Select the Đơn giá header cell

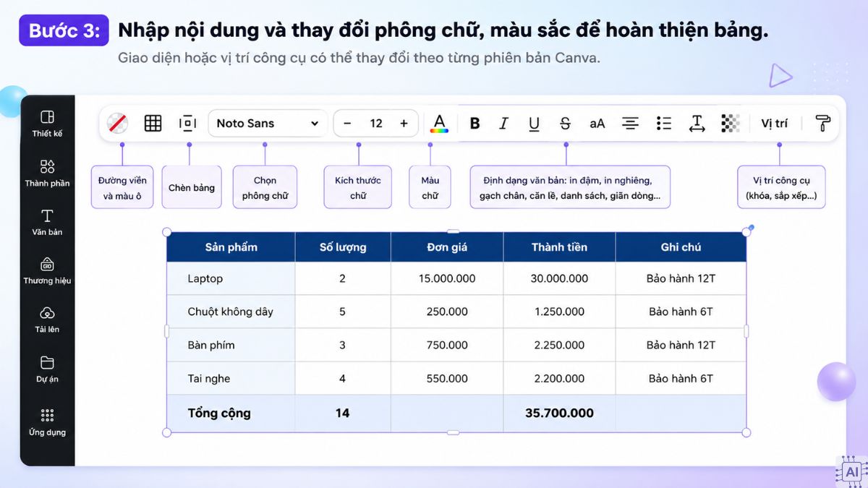pos(447,247)
